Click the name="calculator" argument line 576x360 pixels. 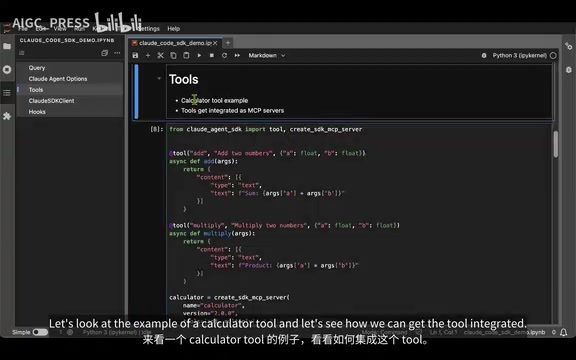click(214, 306)
